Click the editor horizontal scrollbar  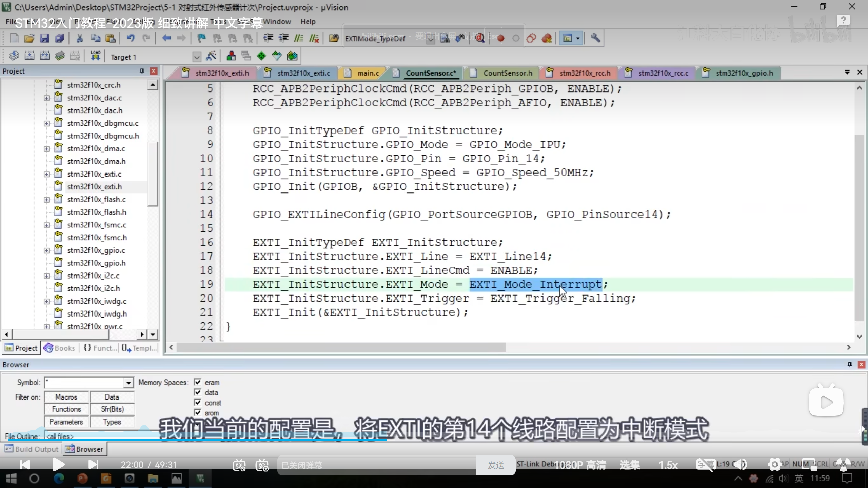[x=341, y=347]
